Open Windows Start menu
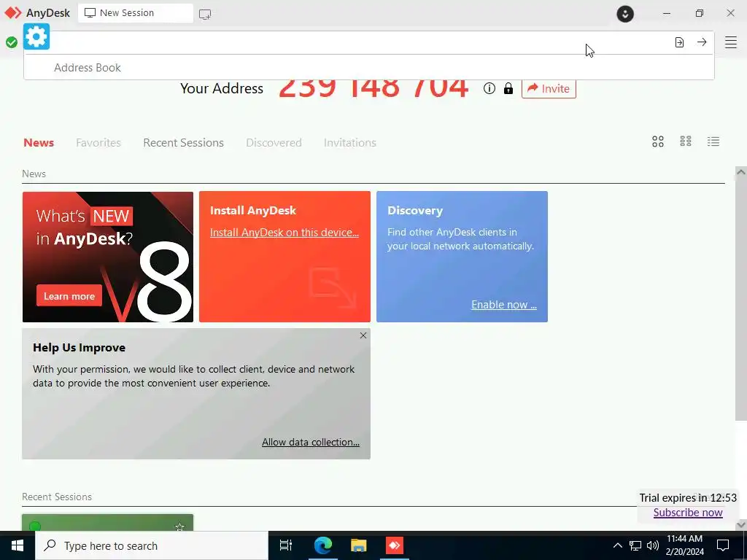This screenshot has width=747, height=560. 18,545
